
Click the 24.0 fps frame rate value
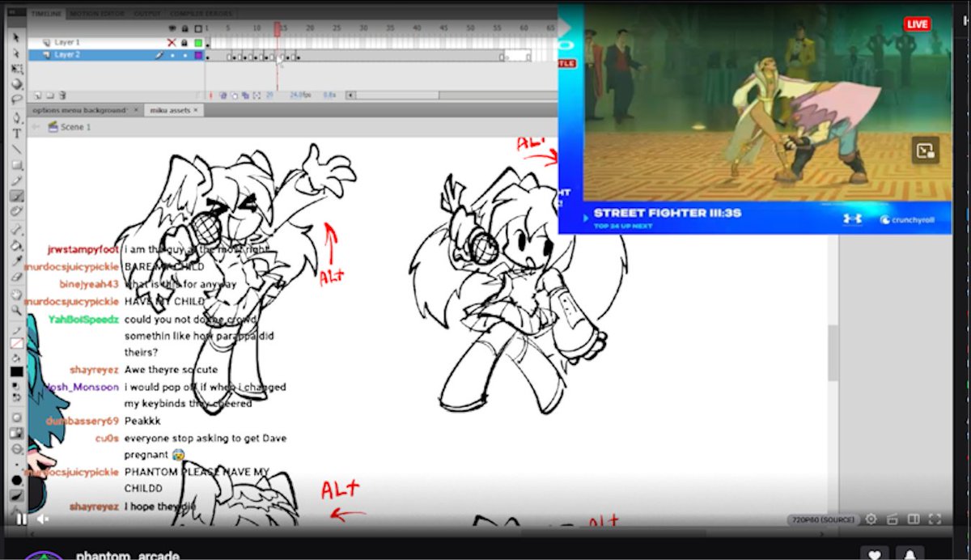click(300, 95)
